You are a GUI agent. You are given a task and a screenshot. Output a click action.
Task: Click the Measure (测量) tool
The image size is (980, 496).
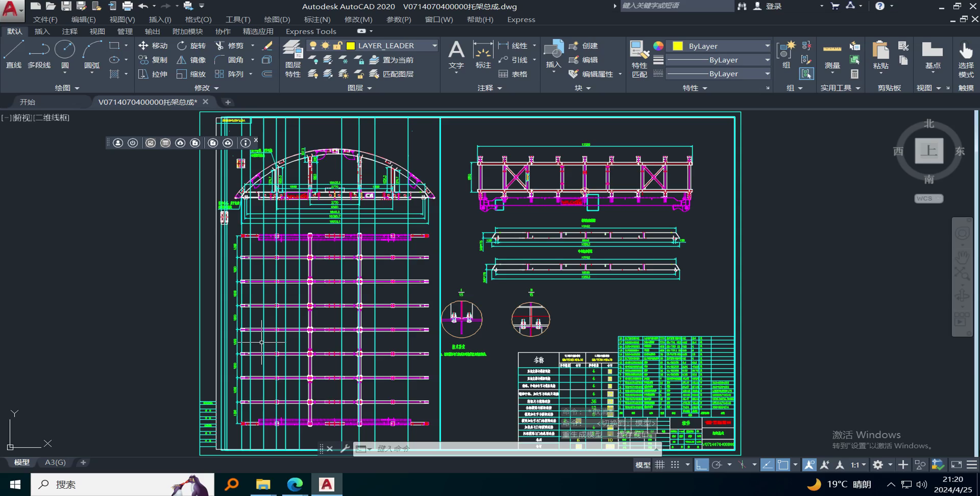tap(832, 56)
